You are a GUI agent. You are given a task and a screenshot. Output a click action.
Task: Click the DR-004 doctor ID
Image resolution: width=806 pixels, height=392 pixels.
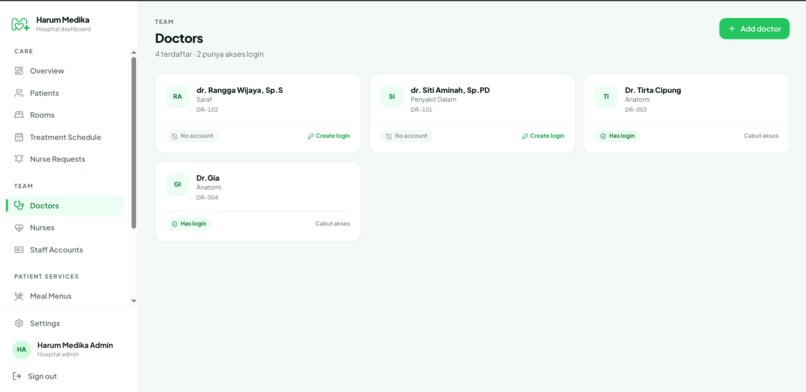tap(207, 198)
